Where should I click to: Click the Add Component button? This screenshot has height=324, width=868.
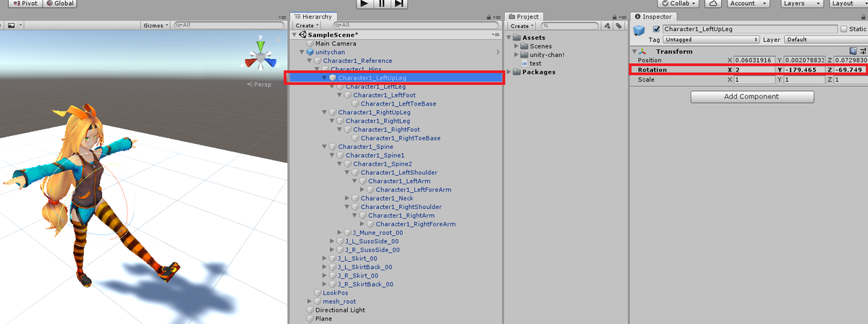[x=752, y=96]
